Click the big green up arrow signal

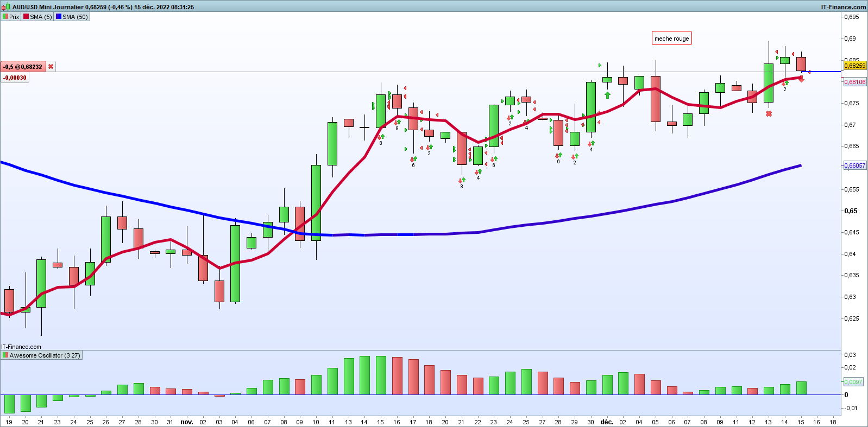click(x=607, y=95)
